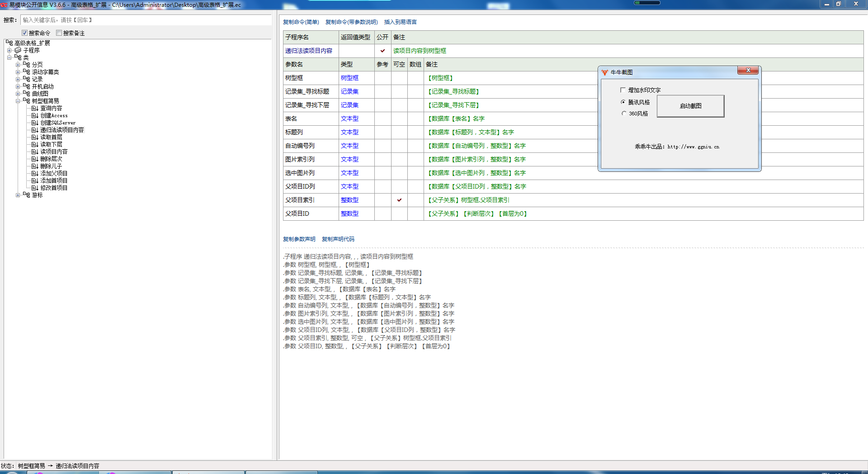Screen dimensions: 868x474
Task: Uncheck the 搜索命令 checkbox
Action: click(x=25, y=33)
